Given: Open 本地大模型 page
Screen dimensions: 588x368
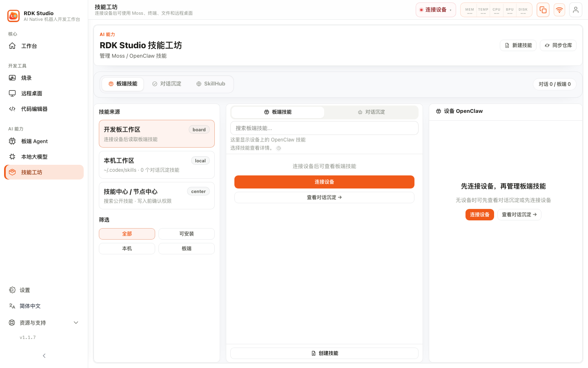Looking at the screenshot, I should (x=44, y=157).
